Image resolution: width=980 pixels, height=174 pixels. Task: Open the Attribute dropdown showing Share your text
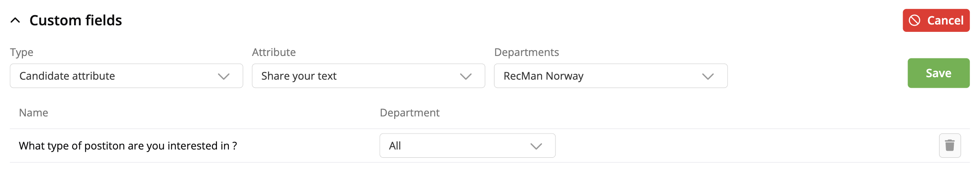point(360,76)
